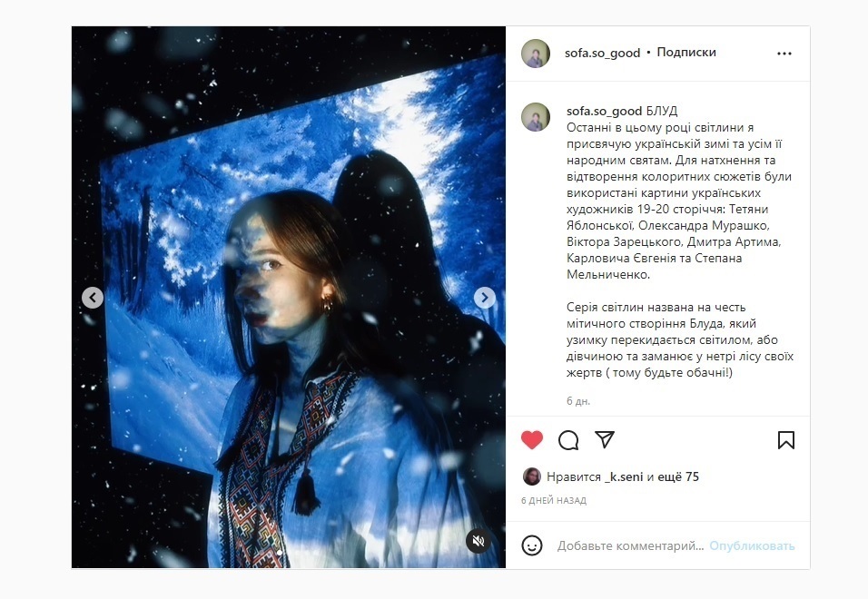
Task: Save post with bookmark icon
Action: coord(786,440)
